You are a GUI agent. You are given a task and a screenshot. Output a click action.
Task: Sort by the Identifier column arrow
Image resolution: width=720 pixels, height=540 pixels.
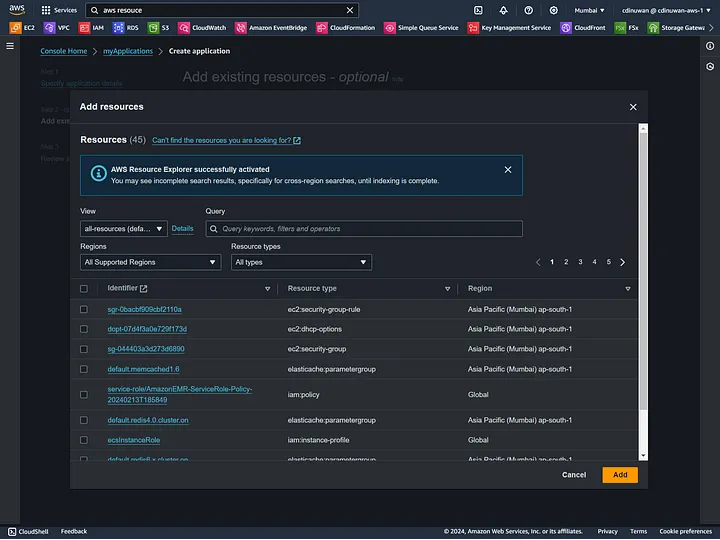tap(268, 289)
